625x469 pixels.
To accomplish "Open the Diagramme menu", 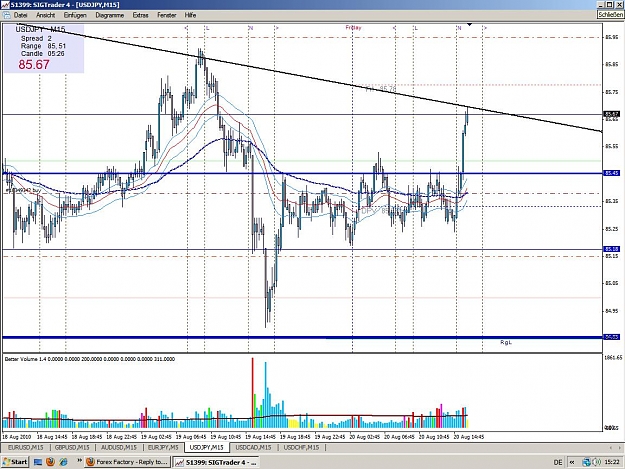I will [110, 15].
